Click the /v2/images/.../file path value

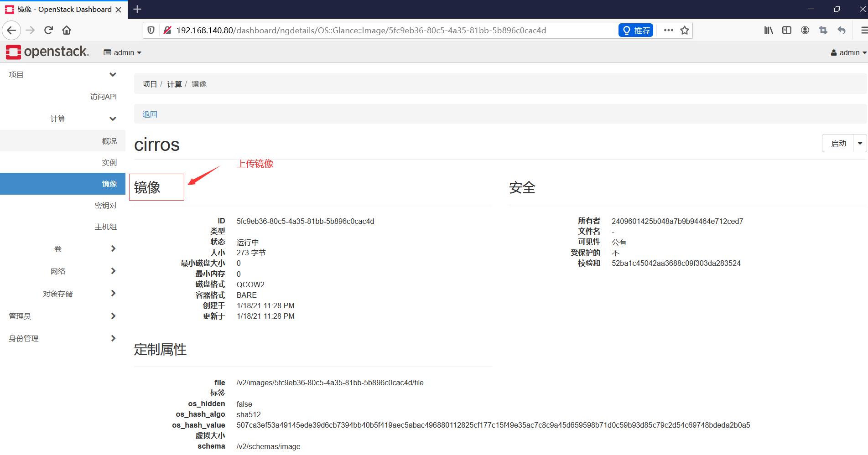coord(330,383)
